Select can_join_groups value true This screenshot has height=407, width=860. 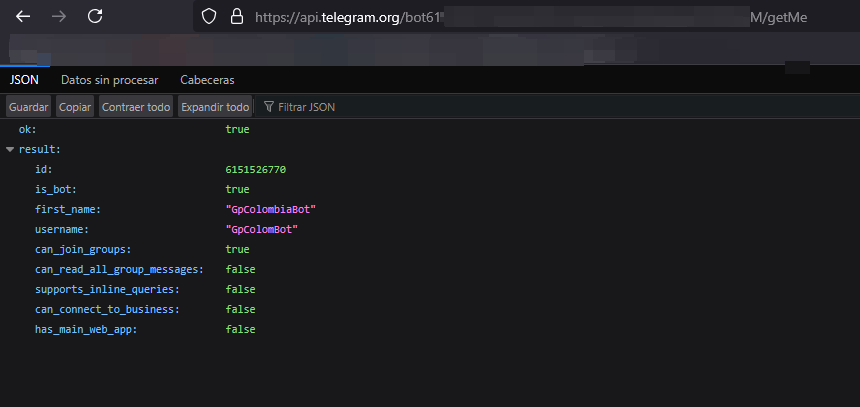pyautogui.click(x=237, y=250)
